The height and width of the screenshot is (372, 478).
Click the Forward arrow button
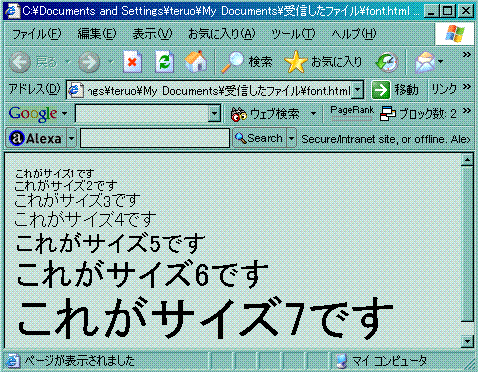(x=89, y=62)
